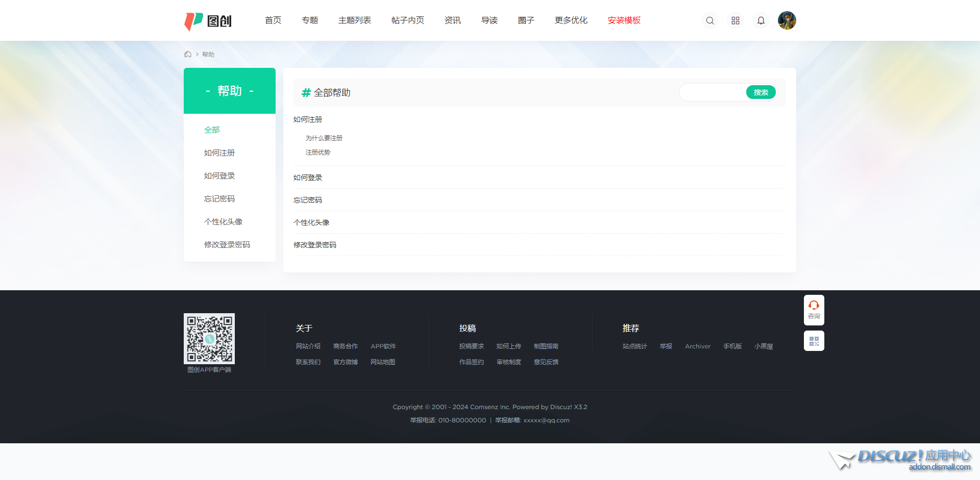Click the 咨询 headset support icon

pyautogui.click(x=814, y=310)
